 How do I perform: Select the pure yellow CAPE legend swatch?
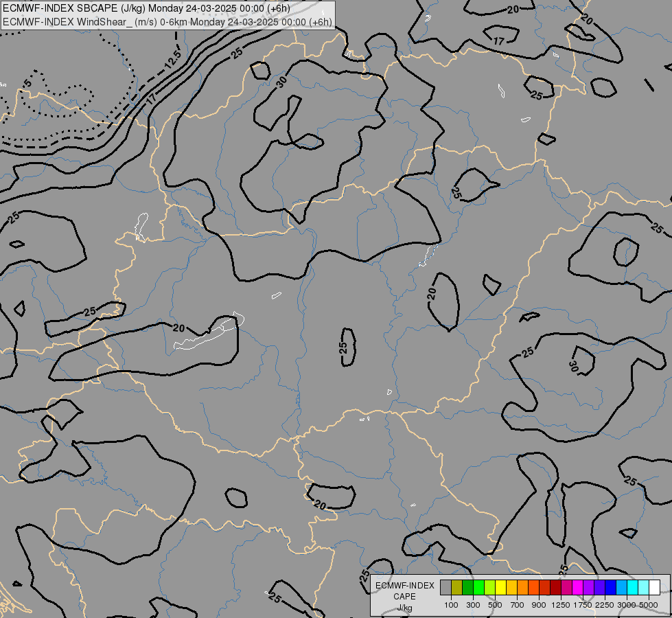pyautogui.click(x=500, y=587)
